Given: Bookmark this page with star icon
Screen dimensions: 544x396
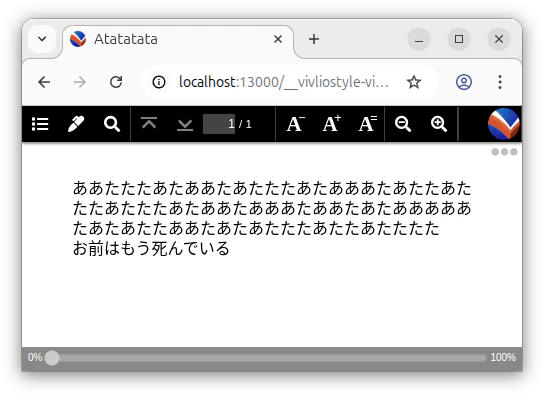Looking at the screenshot, I should click(414, 82).
